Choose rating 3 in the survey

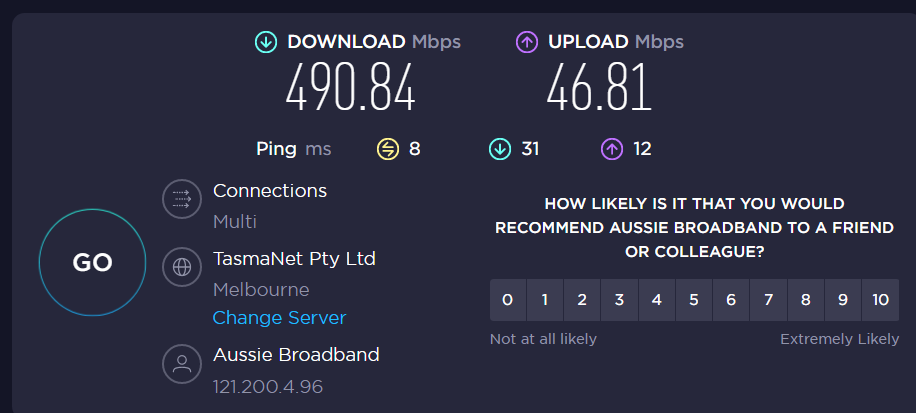(x=619, y=300)
